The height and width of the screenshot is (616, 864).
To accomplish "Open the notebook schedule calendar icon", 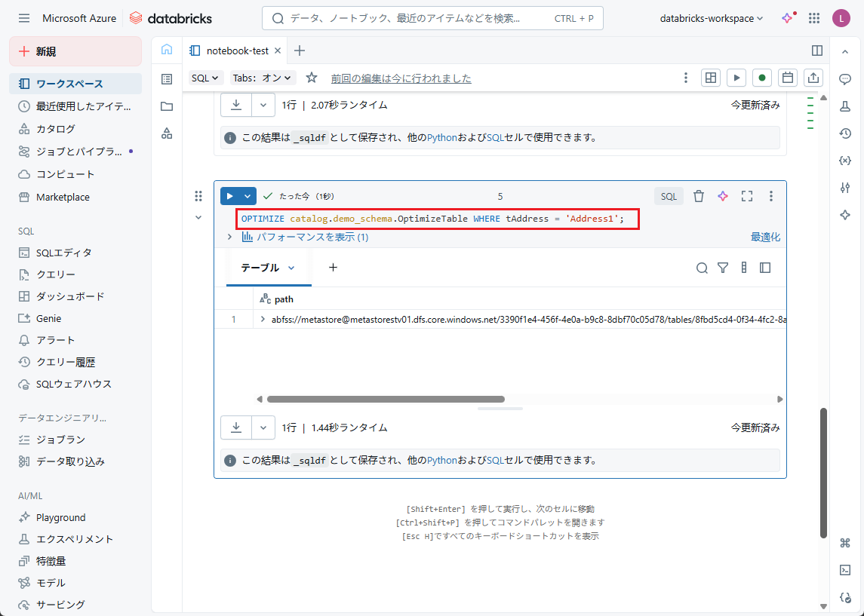I will point(787,78).
